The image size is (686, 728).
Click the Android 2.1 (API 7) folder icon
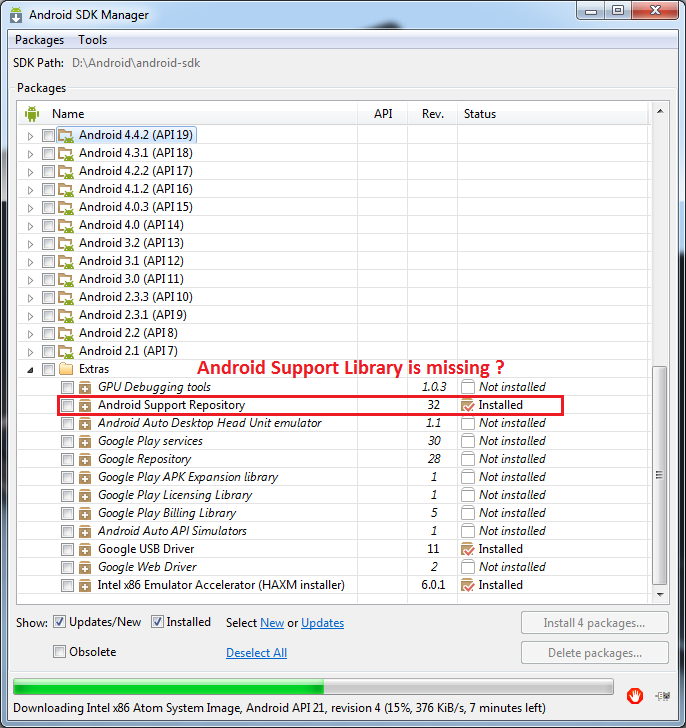coord(65,351)
